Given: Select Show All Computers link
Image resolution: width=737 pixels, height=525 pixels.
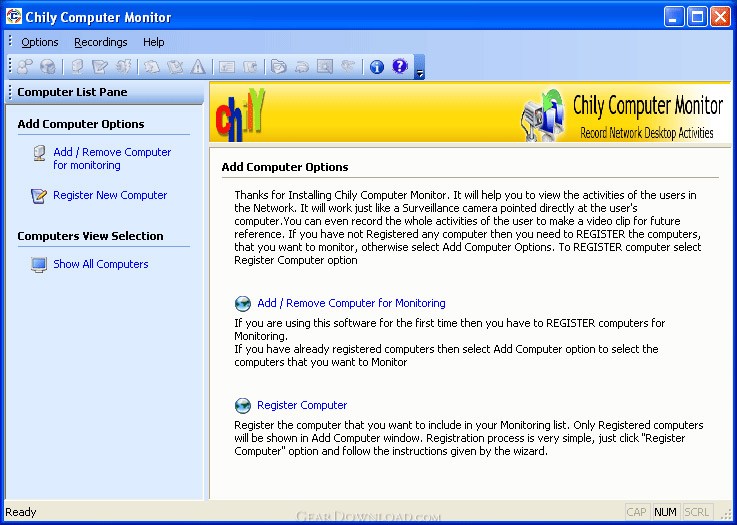Looking at the screenshot, I should point(101,264).
